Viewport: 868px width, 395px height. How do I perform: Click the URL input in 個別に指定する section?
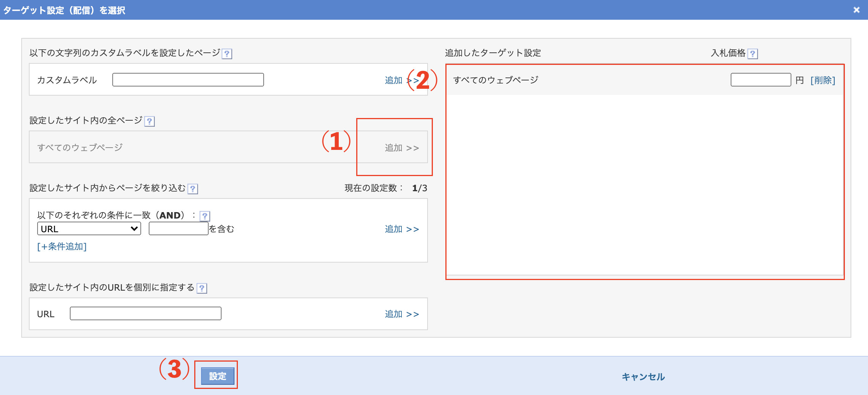click(x=145, y=313)
